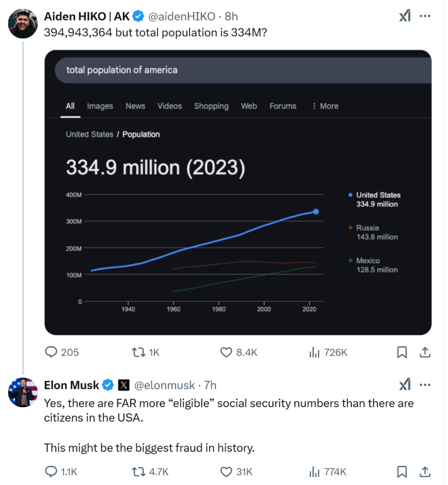Click Elon Musk's profile avatar
This screenshot has height=485, width=448.
pos(23,392)
